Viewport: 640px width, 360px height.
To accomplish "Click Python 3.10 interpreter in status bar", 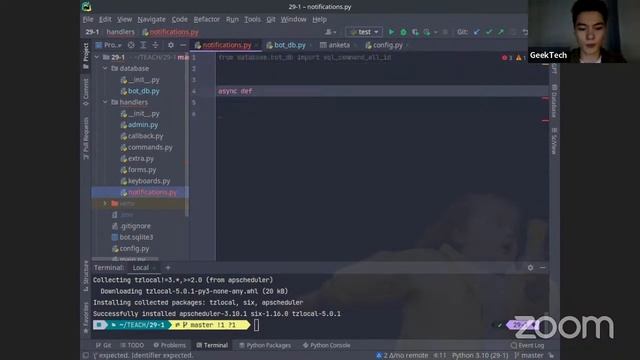I will tap(480, 356).
